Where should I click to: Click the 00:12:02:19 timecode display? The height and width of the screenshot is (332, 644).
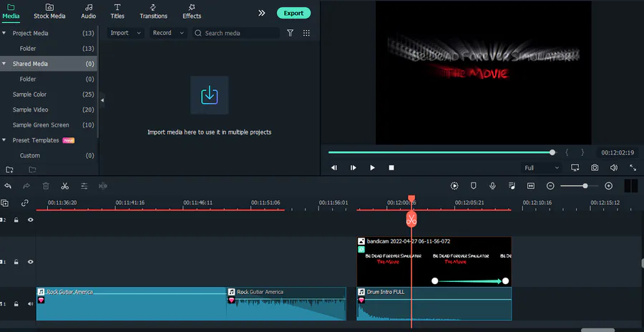tap(618, 152)
